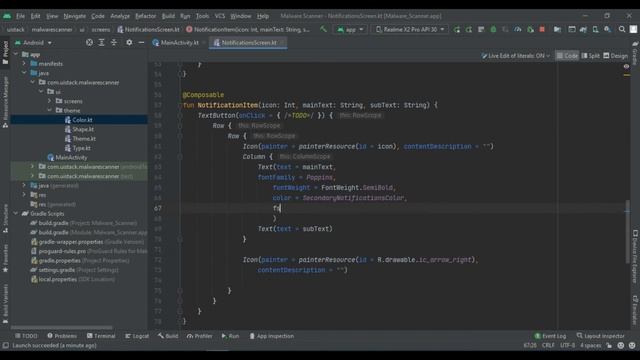Select MainActivity in project tree

pyautogui.click(x=71, y=157)
